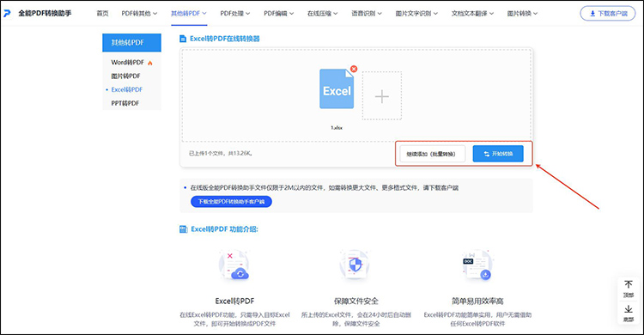Click the 下载客户端 button
Image resolution: width=644 pixels, height=335 pixels.
point(607,13)
